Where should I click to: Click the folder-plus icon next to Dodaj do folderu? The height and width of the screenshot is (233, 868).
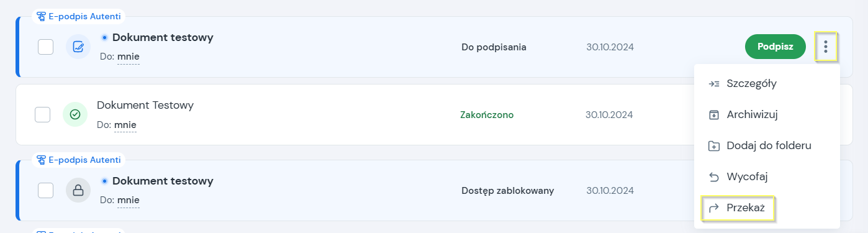pos(714,146)
